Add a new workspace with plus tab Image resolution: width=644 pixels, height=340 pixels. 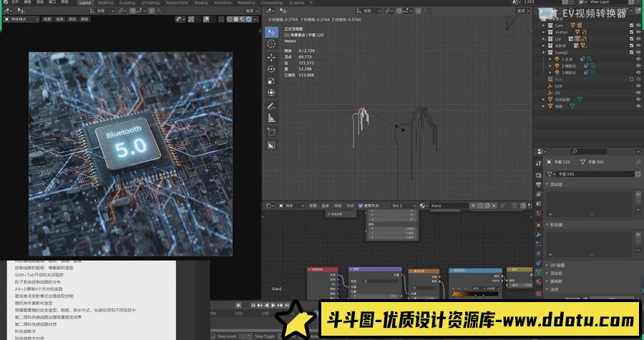coord(311,2)
